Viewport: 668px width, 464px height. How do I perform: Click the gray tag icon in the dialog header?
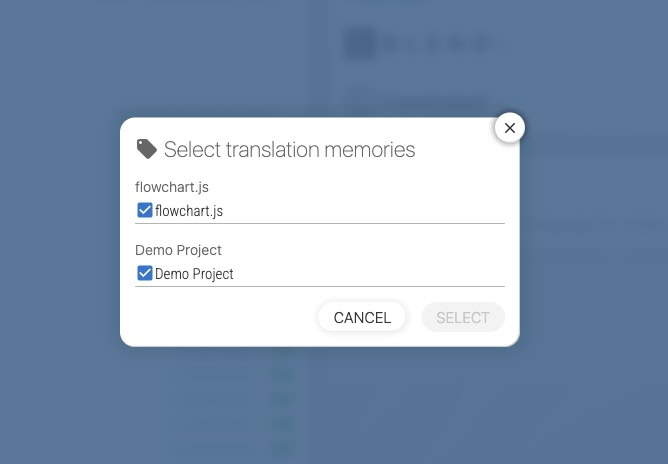[147, 149]
